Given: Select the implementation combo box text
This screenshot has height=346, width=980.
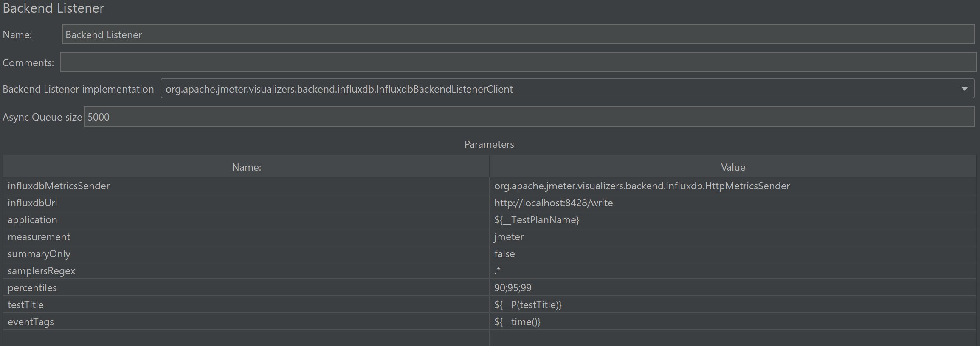Looking at the screenshot, I should (x=339, y=89).
